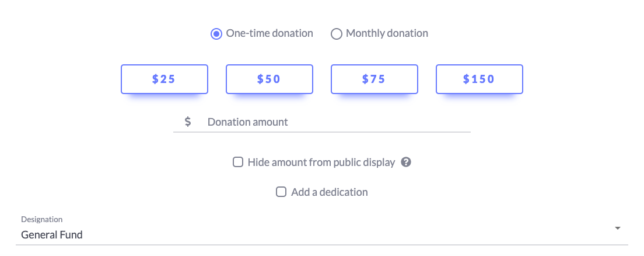The width and height of the screenshot is (644, 256).
Task: Click the dollar sign icon beside Donation amount
Action: 188,122
